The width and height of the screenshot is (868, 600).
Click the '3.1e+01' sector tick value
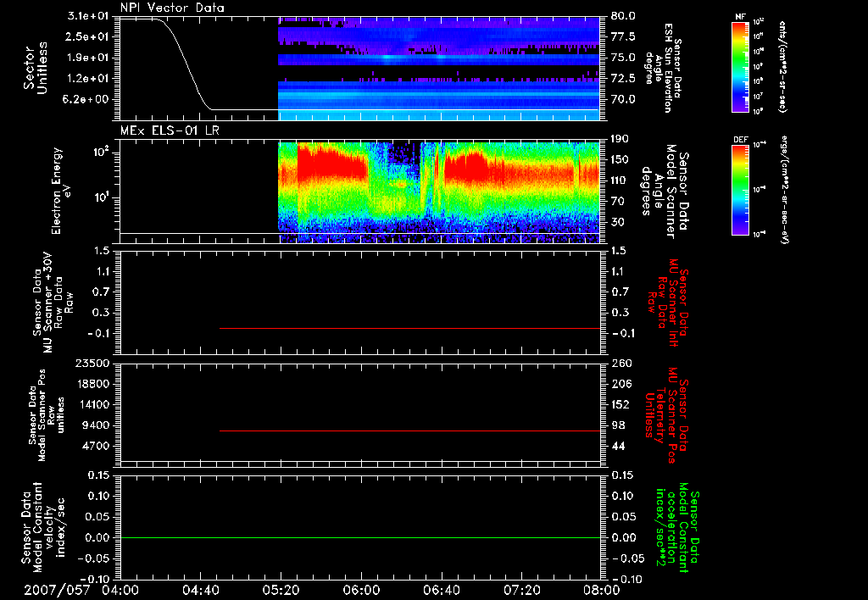88,16
